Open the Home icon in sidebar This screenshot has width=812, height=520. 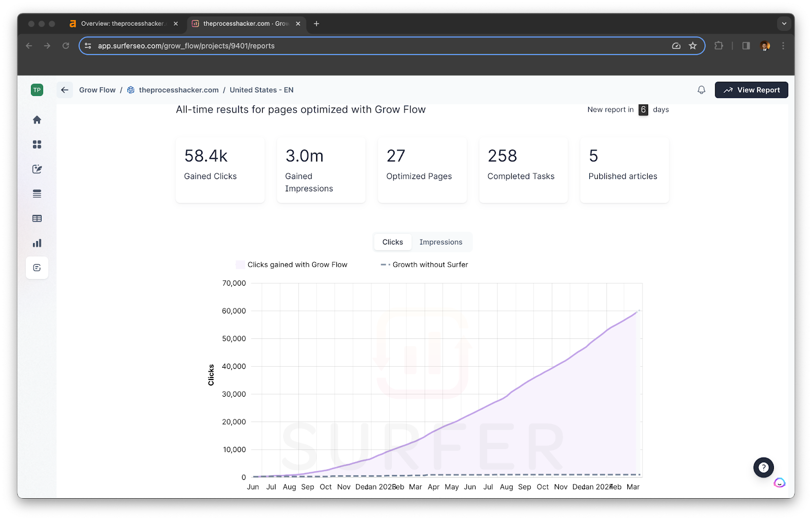point(37,120)
